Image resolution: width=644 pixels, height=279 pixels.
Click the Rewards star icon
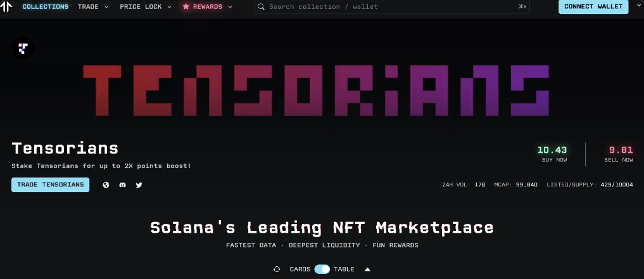click(186, 6)
